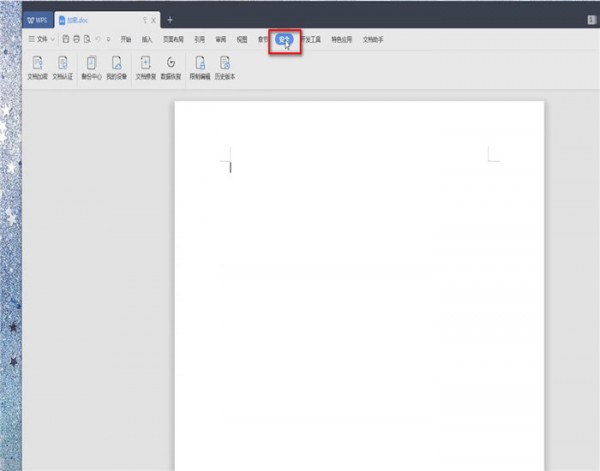Place cursor in the blank document page
The image size is (600, 471).
pos(359,285)
